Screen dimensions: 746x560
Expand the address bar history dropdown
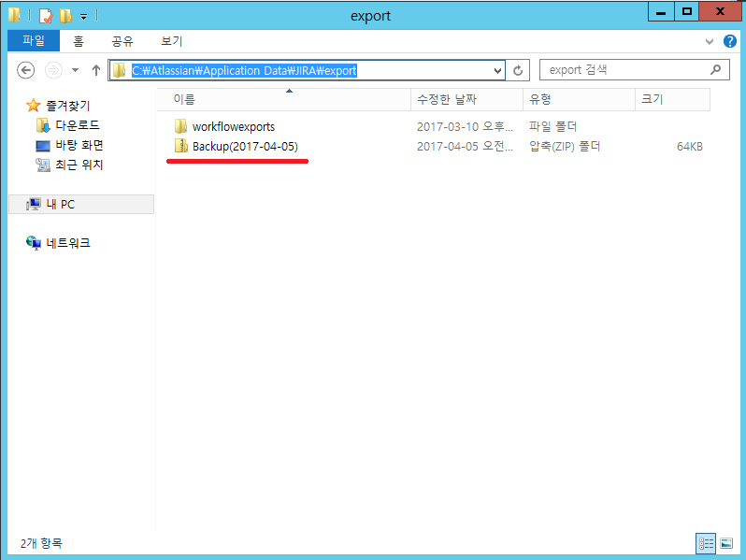point(497,71)
